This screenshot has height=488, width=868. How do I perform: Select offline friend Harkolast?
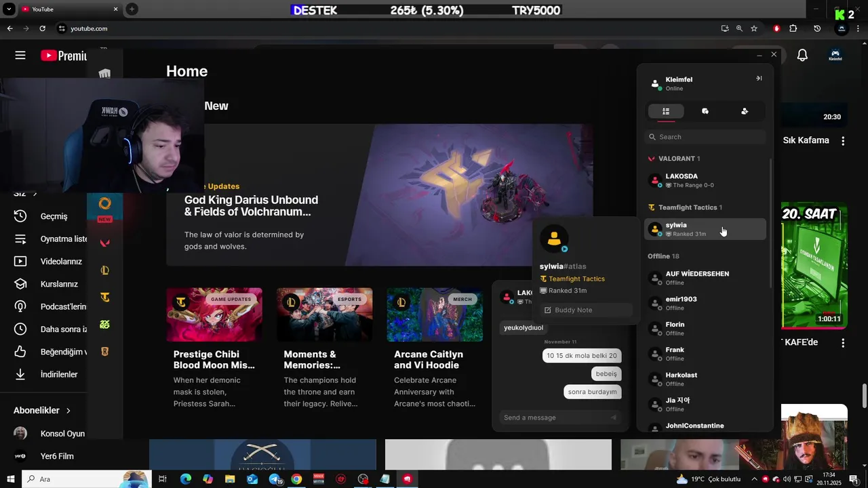point(705,379)
